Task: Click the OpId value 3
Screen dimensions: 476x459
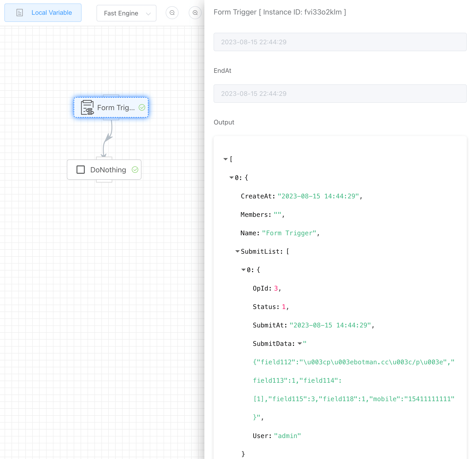Action: pos(276,288)
